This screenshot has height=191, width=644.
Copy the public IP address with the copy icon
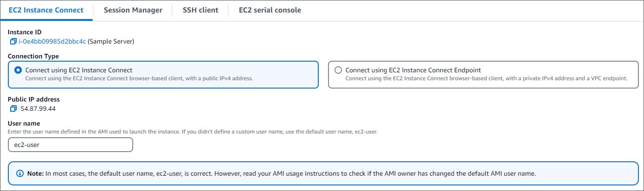click(13, 108)
